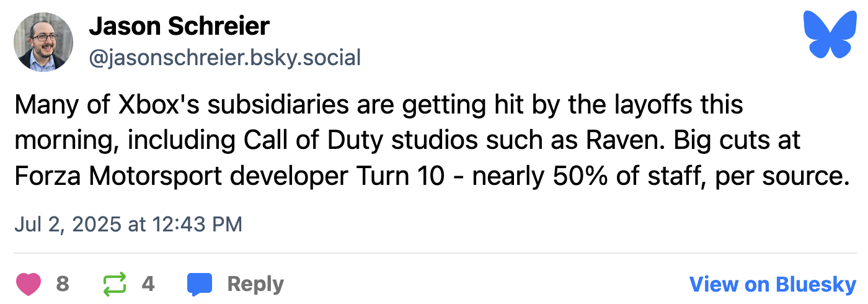Click the Reply text label
The width and height of the screenshot is (868, 304).
tap(255, 284)
